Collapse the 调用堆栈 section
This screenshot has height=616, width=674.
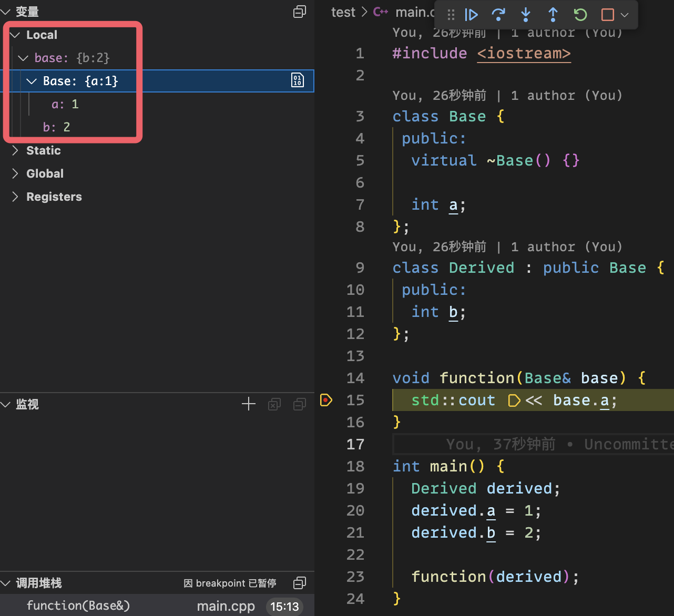pos(5,583)
